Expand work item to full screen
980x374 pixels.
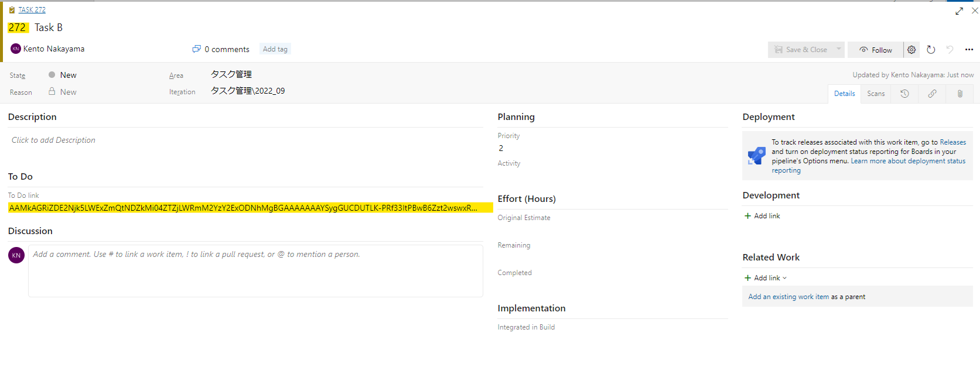[959, 11]
